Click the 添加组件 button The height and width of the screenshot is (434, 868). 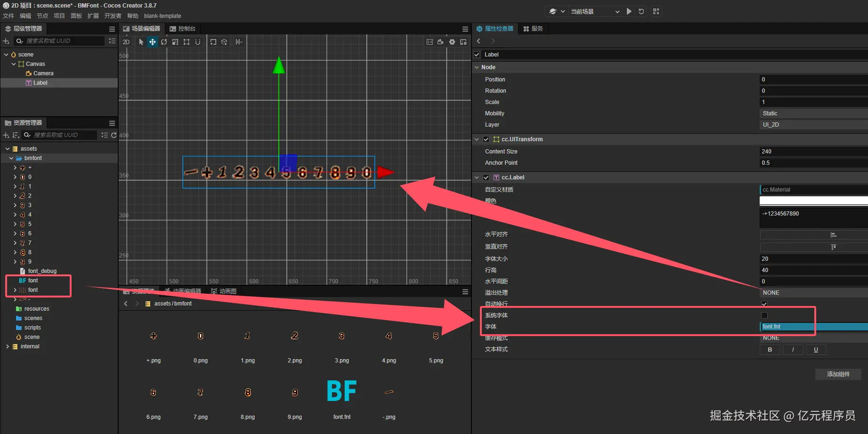click(838, 374)
